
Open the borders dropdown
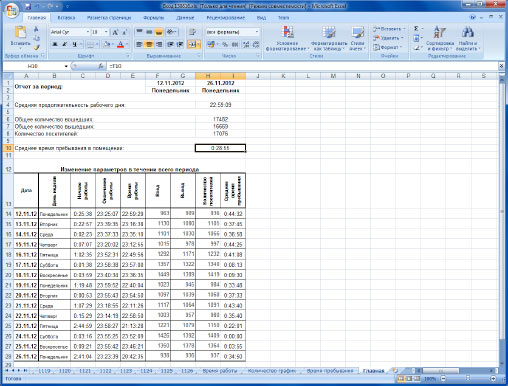click(x=97, y=44)
